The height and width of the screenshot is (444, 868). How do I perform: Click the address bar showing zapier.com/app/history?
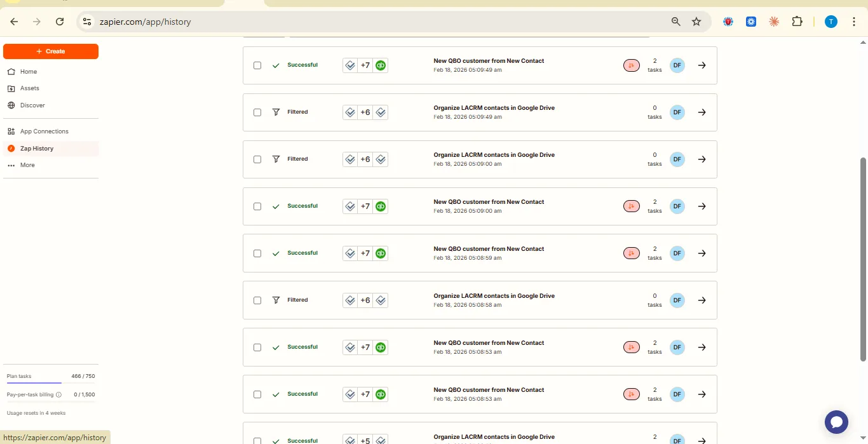coord(381,22)
